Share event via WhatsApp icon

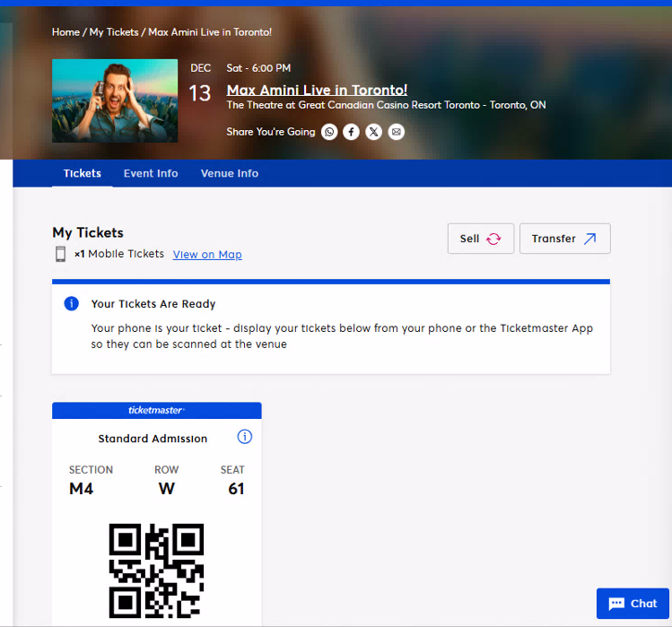(329, 132)
